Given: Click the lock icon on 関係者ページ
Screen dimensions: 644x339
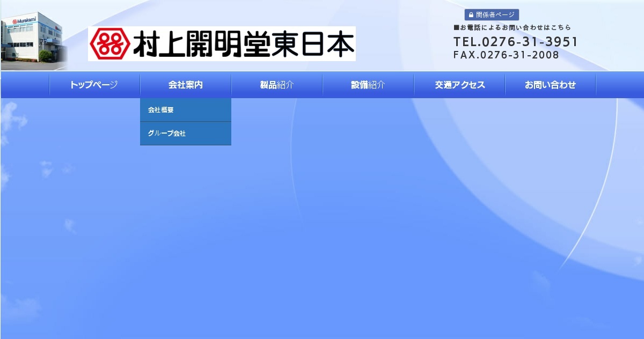Looking at the screenshot, I should (x=471, y=15).
